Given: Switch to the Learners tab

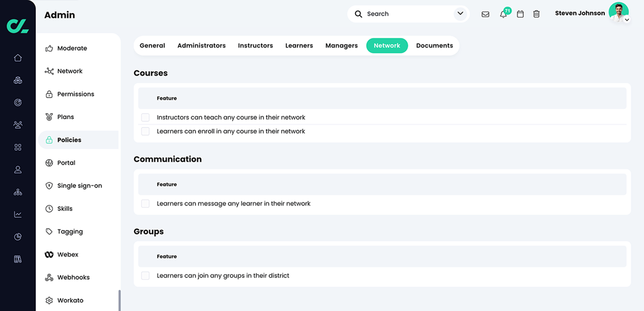Looking at the screenshot, I should coord(299,46).
